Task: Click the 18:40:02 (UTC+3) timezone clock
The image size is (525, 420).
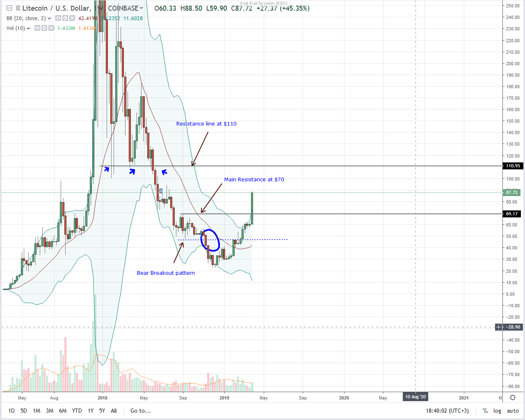Action: 447,411
